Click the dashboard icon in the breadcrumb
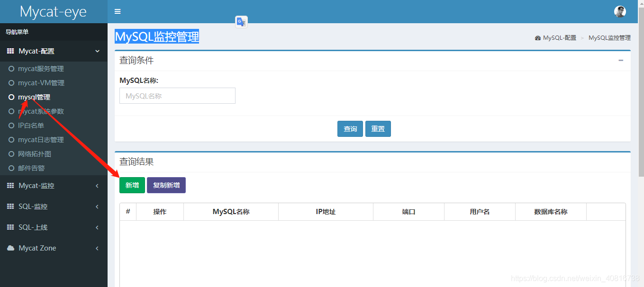 [x=538, y=38]
